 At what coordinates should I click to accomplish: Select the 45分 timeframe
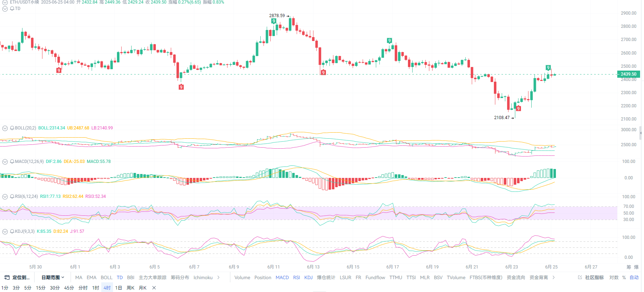pos(69,288)
